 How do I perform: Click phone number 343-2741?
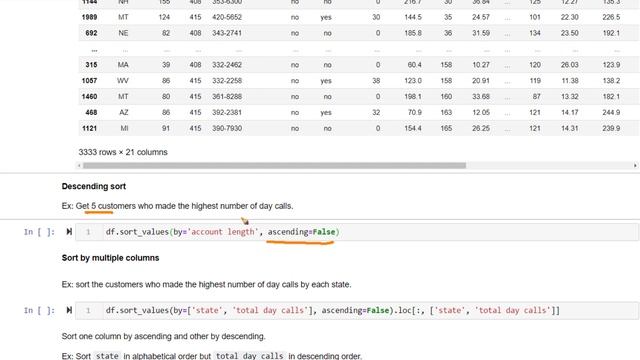point(227,33)
